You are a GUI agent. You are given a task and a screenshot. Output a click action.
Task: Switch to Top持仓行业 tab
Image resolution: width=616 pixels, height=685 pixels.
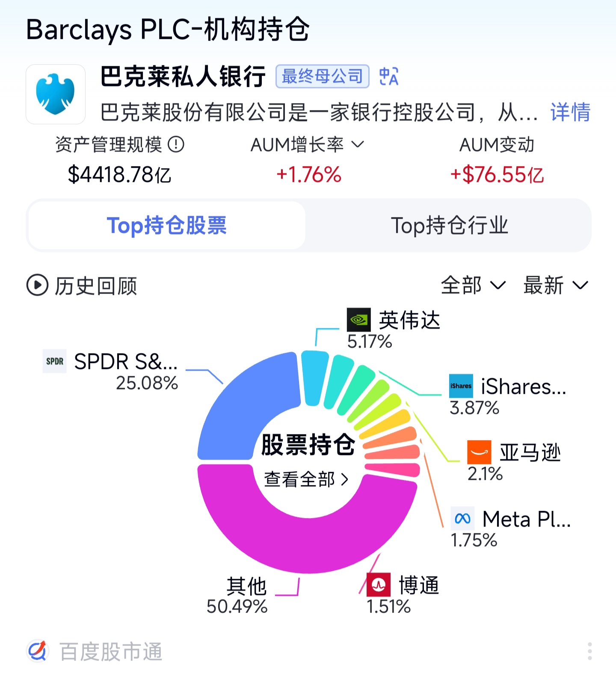[x=449, y=225]
